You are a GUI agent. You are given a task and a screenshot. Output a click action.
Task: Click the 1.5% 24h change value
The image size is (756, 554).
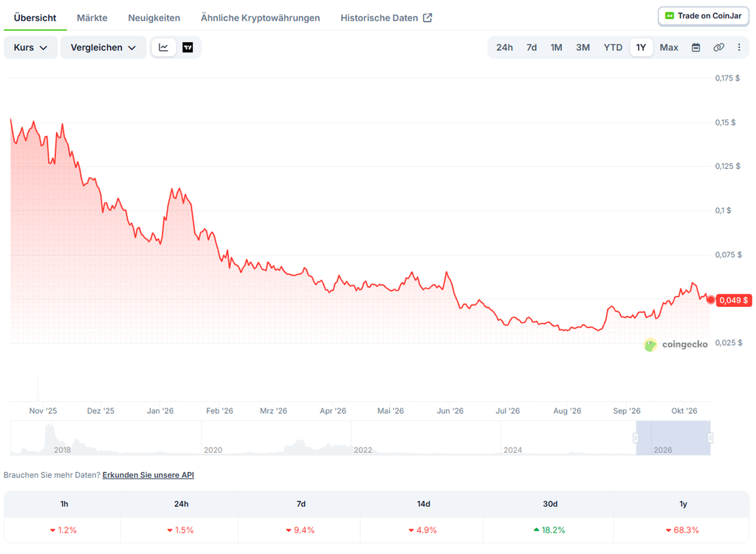[180, 530]
